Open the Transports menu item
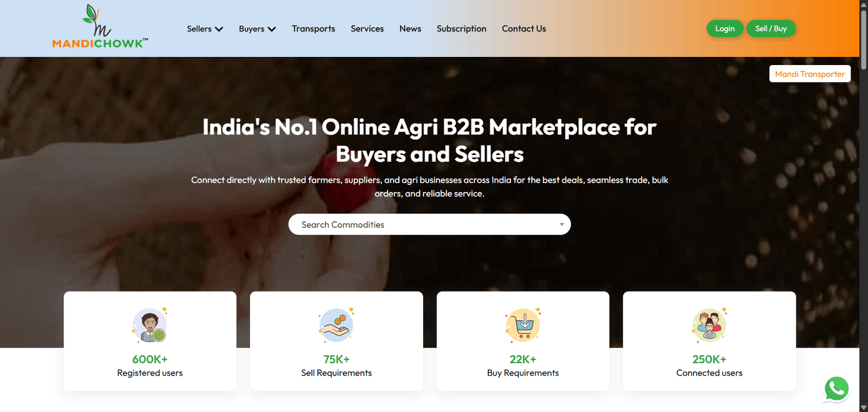Screen dimensions: 868x412 click(x=314, y=29)
